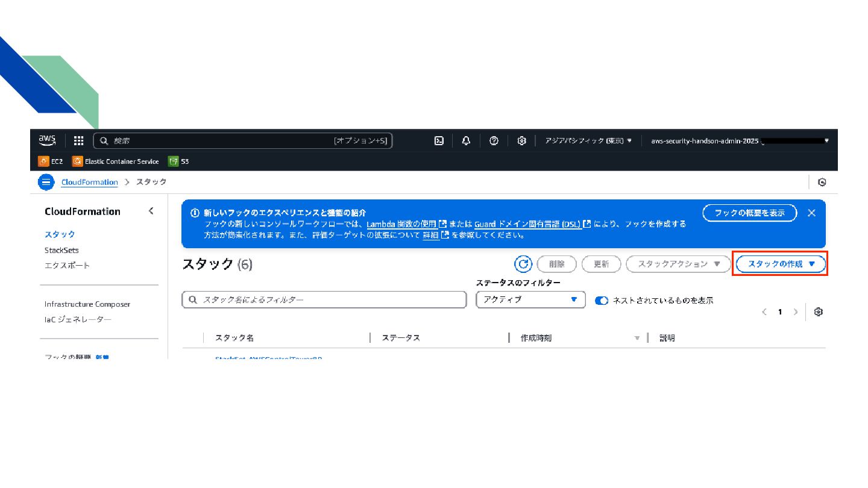Open the AWS services grid menu
This screenshot has height=488, width=868.
(x=78, y=140)
